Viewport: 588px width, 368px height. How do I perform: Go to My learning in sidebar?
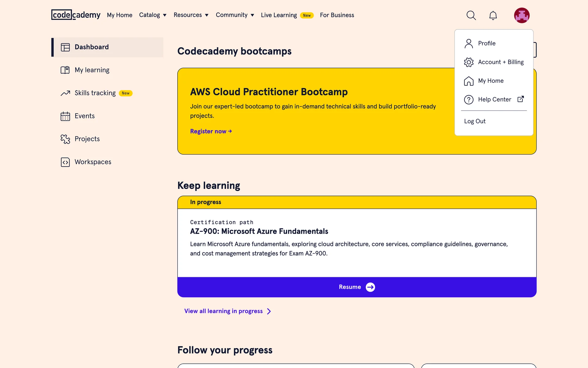[x=92, y=70]
